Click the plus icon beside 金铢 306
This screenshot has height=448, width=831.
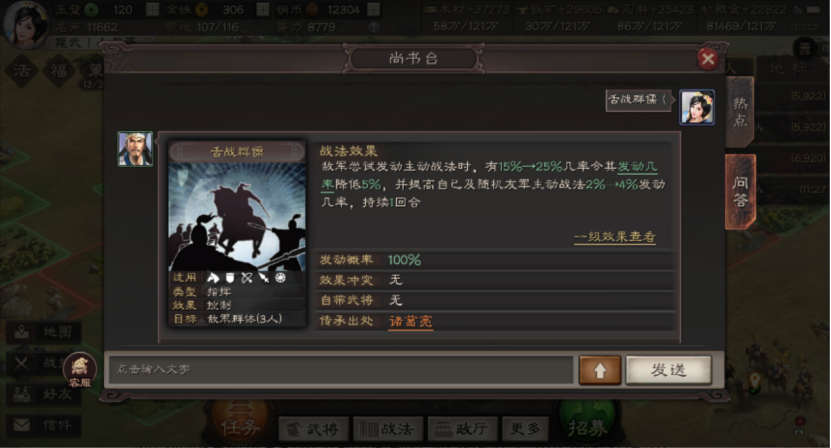(x=263, y=10)
